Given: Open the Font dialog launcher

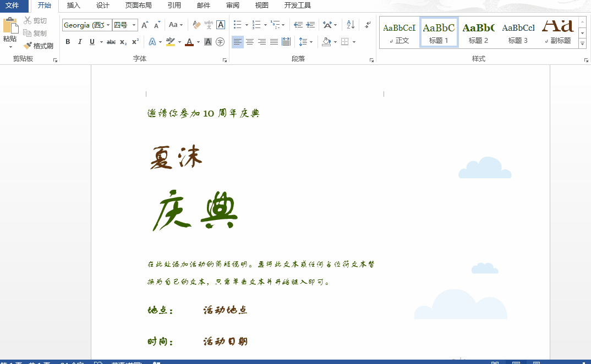Looking at the screenshot, I should coord(225,60).
